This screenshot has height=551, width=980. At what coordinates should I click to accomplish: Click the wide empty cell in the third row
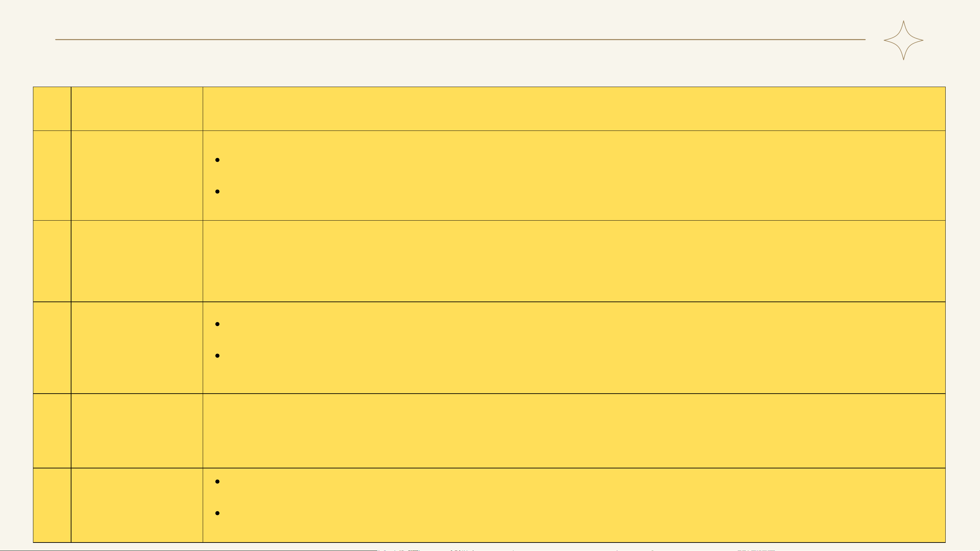point(574,261)
